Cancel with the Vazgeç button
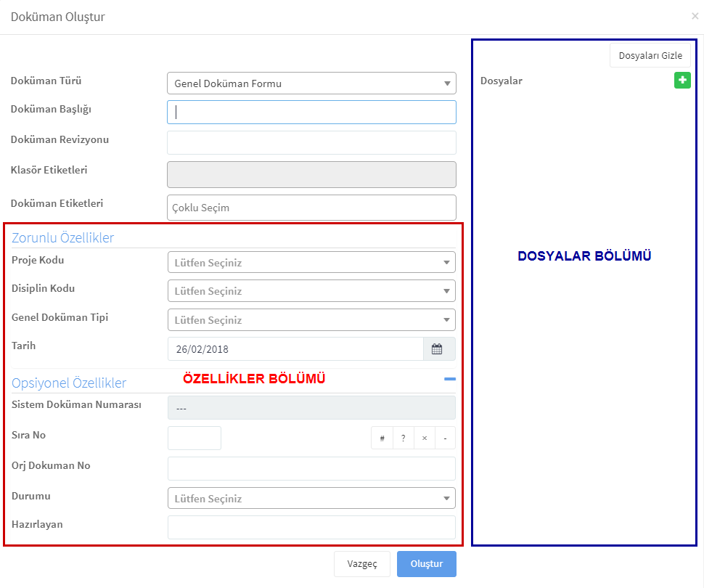 coord(362,564)
